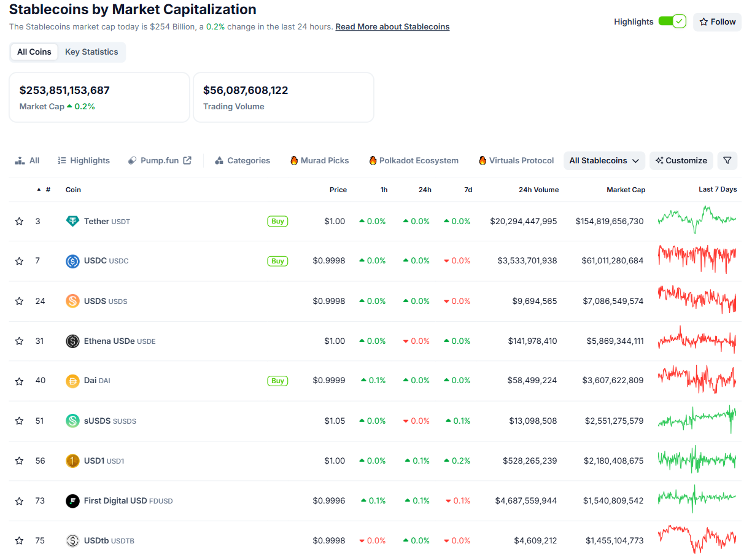Open the First Digital USD coin page

128,500
